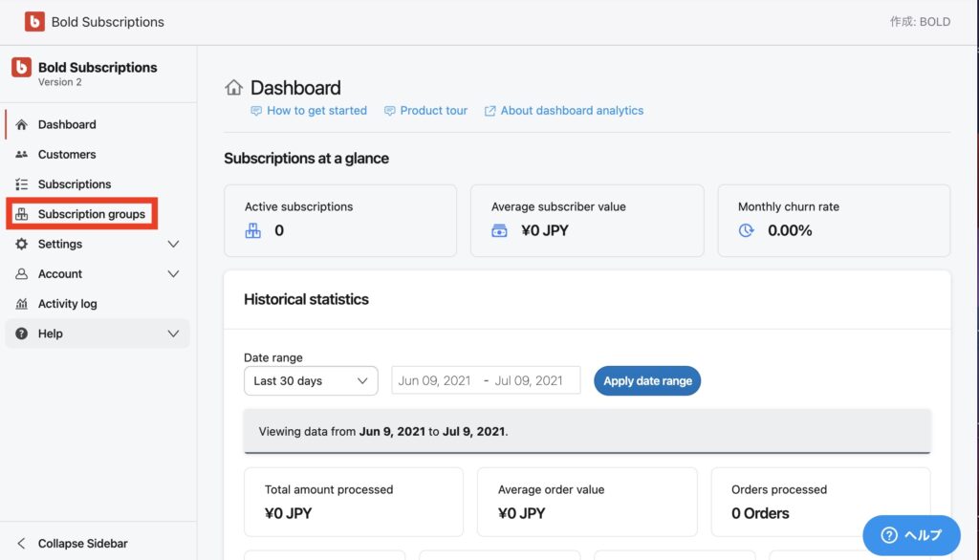979x560 pixels.
Task: Click the house icon beside Dashboard heading
Action: (233, 87)
